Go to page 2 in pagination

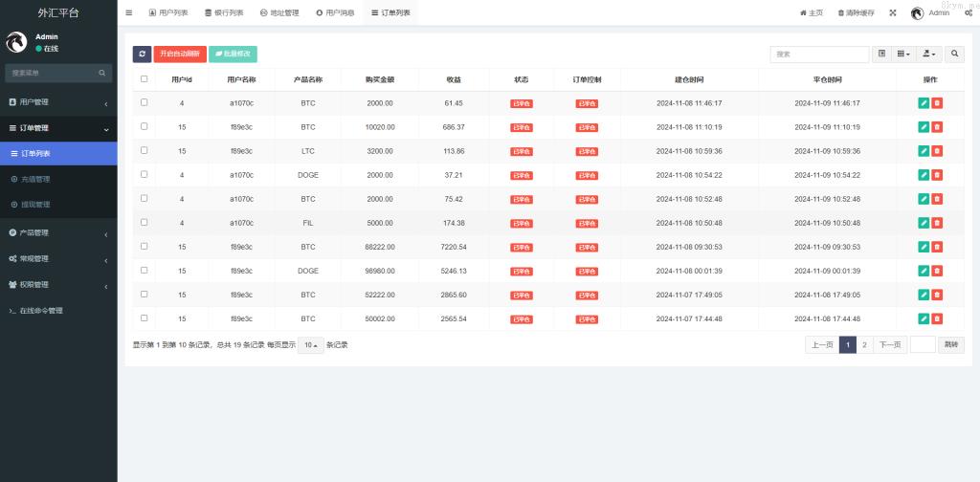tap(864, 344)
